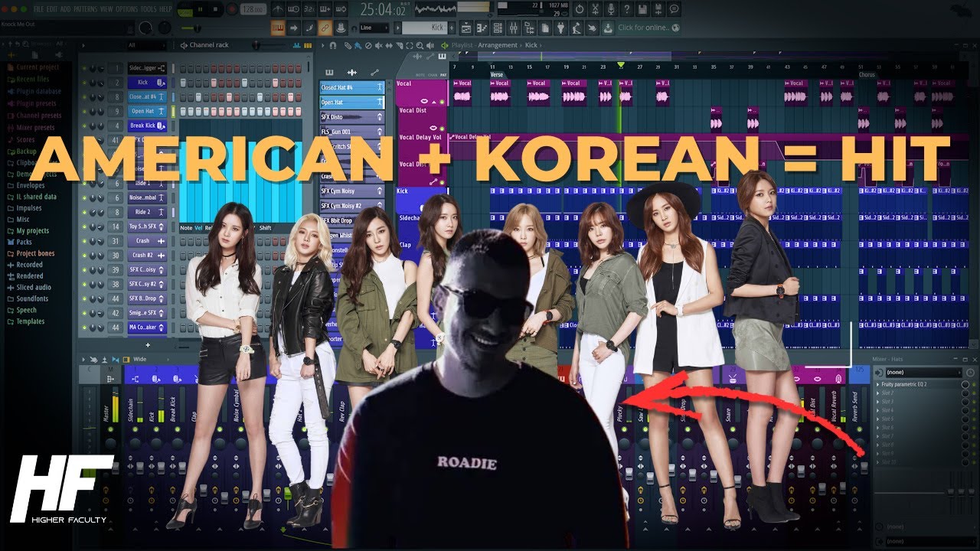The width and height of the screenshot is (980, 551).
Task: Toggle typing keyboard to piano icon
Action: (x=278, y=28)
